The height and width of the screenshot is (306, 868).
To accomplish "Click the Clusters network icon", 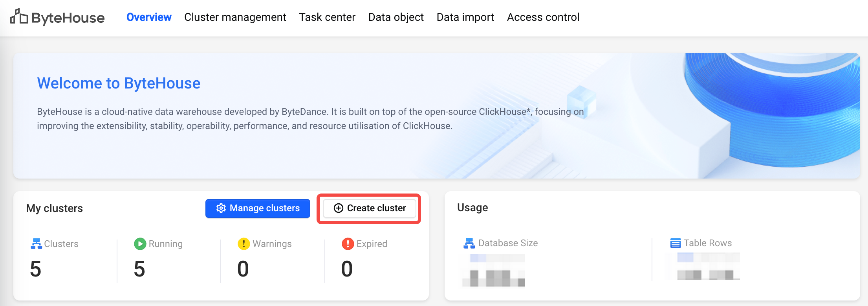I will pos(36,244).
